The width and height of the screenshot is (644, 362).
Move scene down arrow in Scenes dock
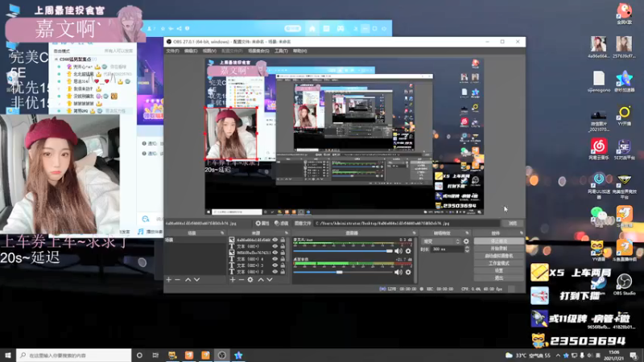tap(196, 279)
